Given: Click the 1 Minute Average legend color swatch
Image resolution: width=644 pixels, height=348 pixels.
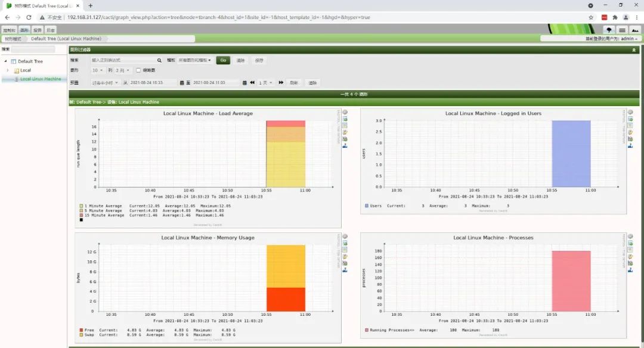Looking at the screenshot, I should [x=81, y=206].
